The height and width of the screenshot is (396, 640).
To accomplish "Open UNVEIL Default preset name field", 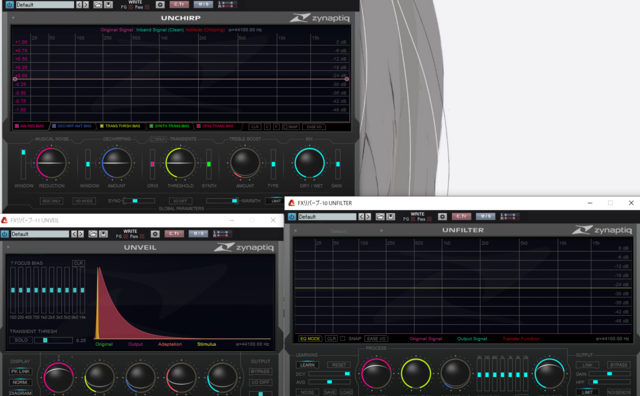I will (40, 234).
